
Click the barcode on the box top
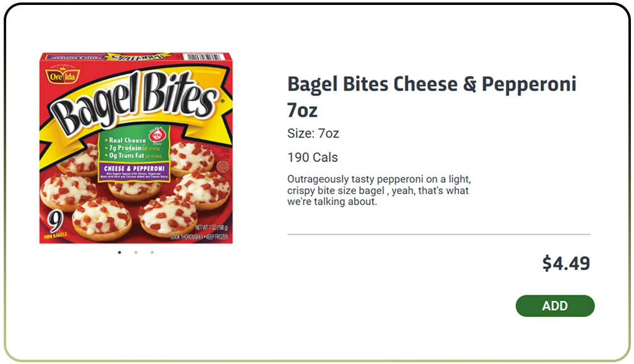pyautogui.click(x=203, y=57)
